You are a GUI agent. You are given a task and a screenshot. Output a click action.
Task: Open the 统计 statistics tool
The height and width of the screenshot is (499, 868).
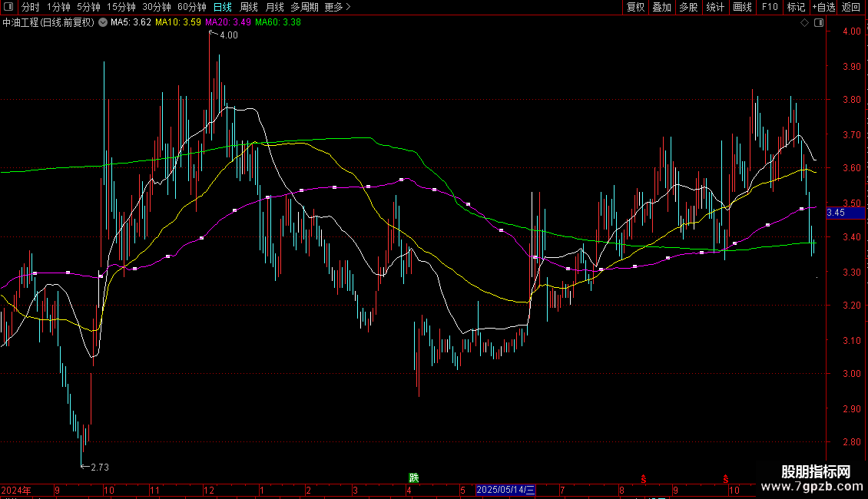[715, 7]
